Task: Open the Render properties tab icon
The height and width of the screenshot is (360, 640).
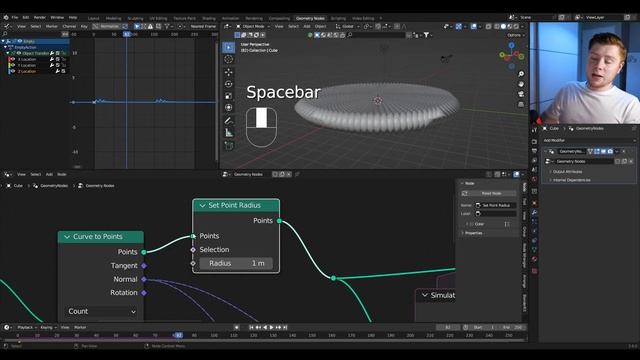Action: pyautogui.click(x=534, y=142)
